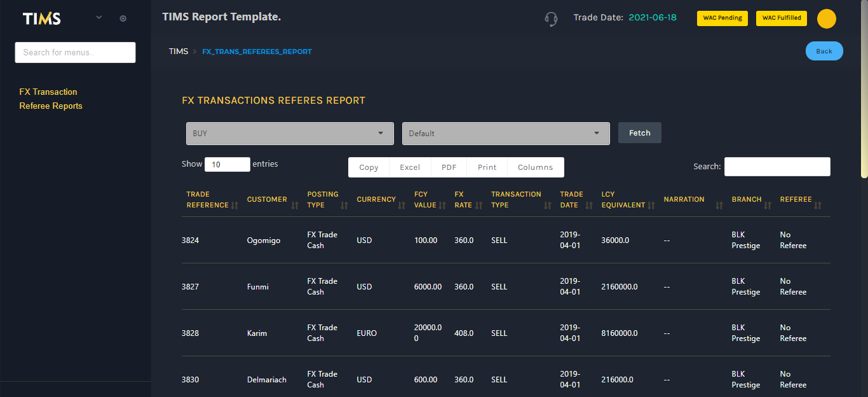
Task: Sort by Posting Type column arrows
Action: click(344, 205)
